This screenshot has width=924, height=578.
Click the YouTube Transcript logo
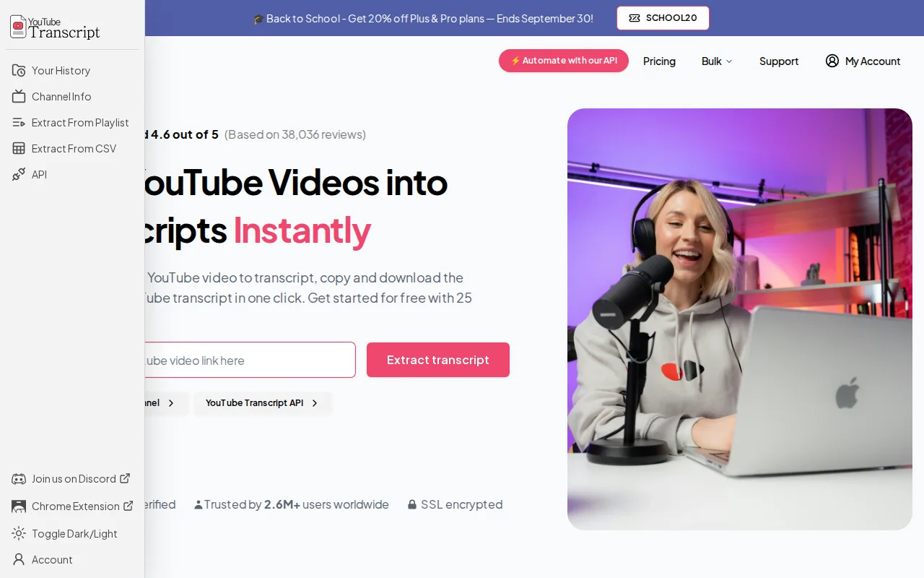(x=55, y=27)
